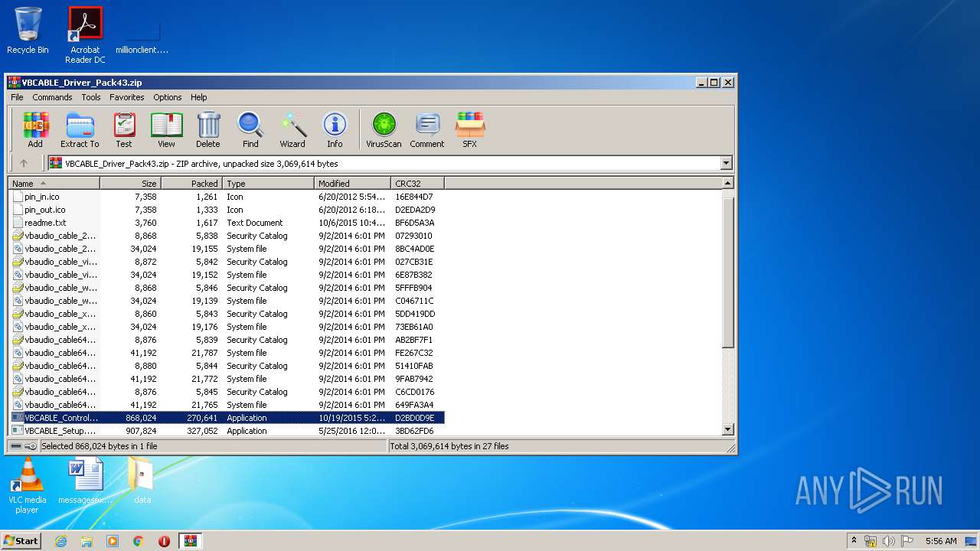This screenshot has width=980, height=551.
Task: Click the Start button
Action: point(21,540)
